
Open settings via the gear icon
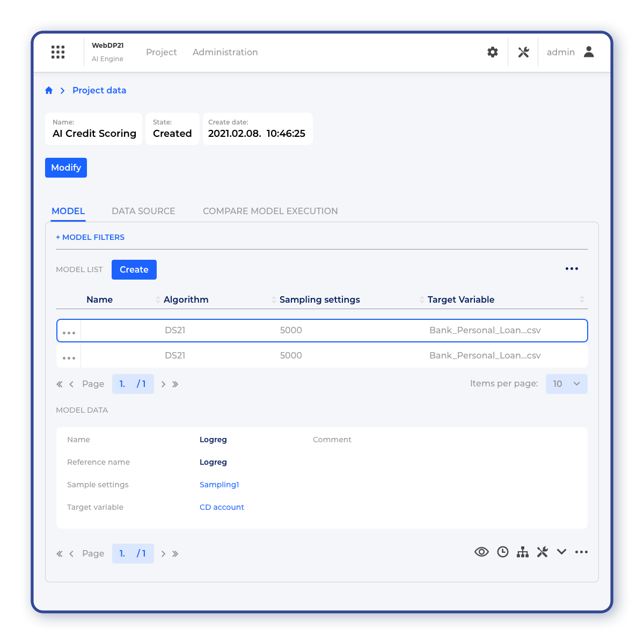[x=493, y=52]
